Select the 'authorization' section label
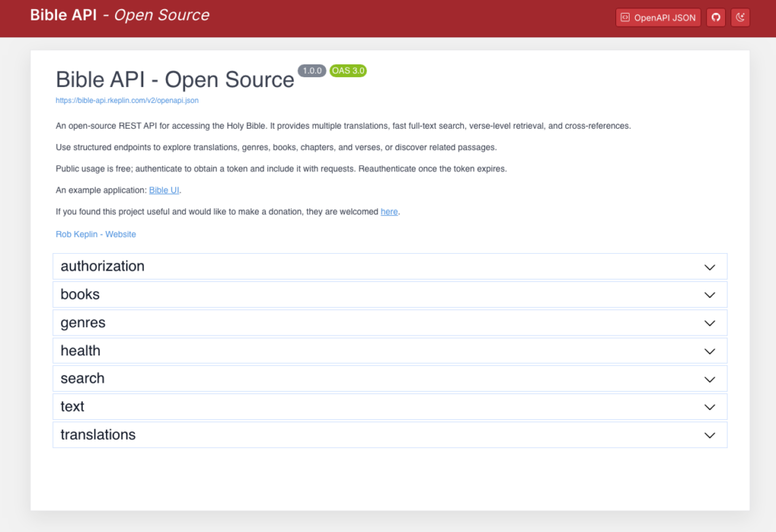 [102, 267]
